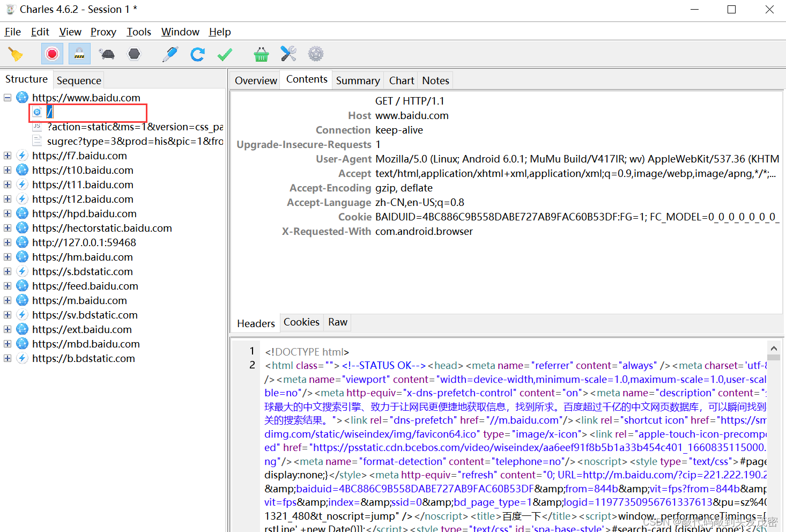Open the Edit menu
Image resolution: width=786 pixels, height=532 pixels.
40,32
